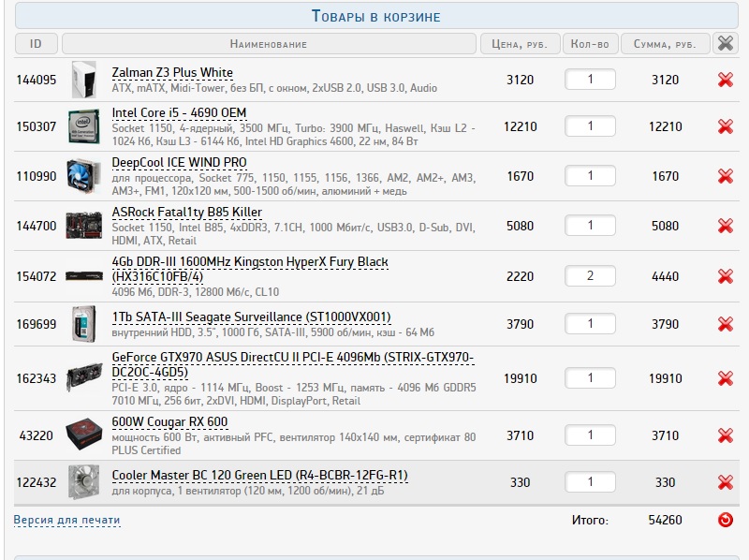Edit quantity for Cooler Master BC 120

pyautogui.click(x=590, y=481)
